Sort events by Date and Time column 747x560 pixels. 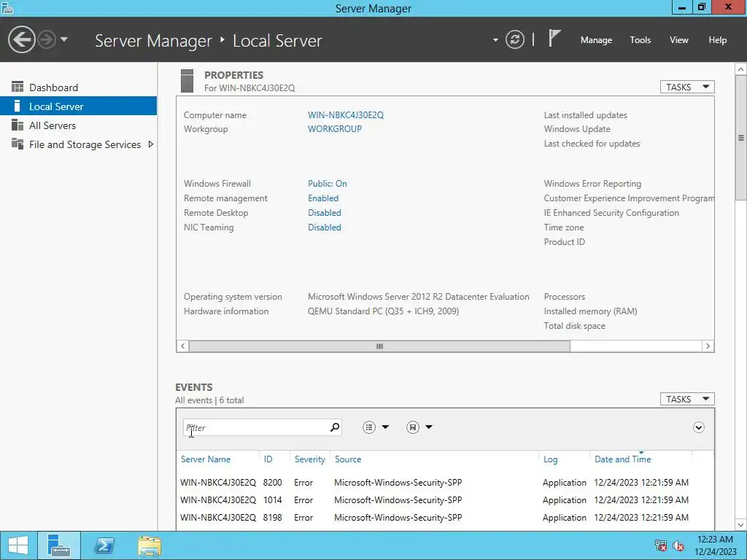coord(623,459)
